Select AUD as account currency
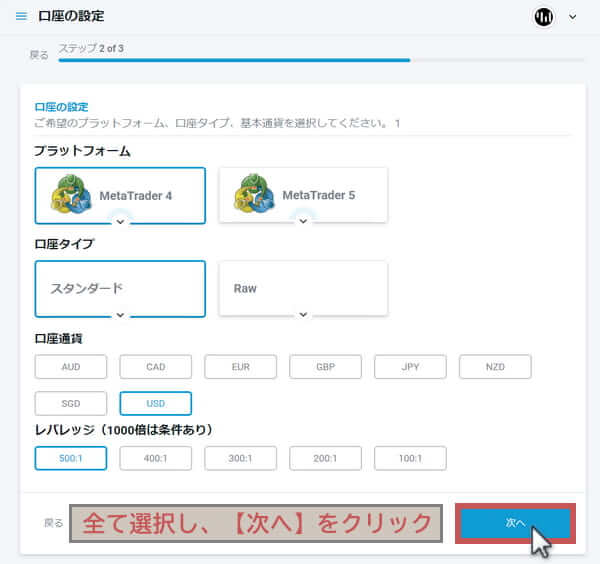The height and width of the screenshot is (564, 600). [x=71, y=367]
